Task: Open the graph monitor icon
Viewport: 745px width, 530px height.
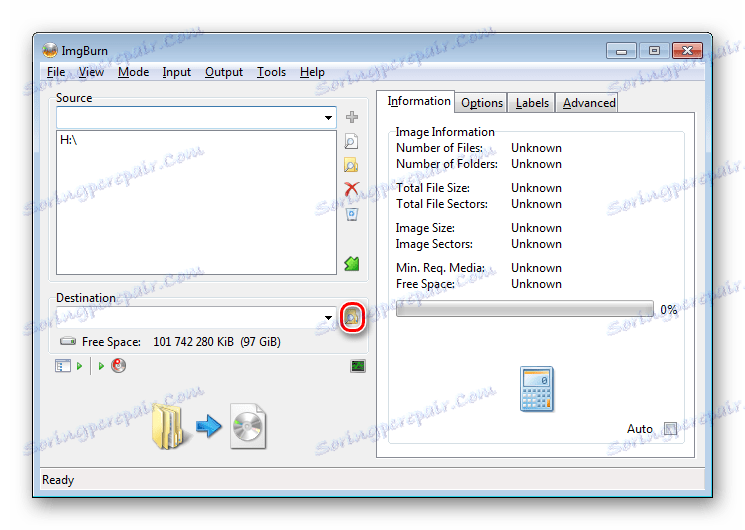Action: tap(358, 366)
